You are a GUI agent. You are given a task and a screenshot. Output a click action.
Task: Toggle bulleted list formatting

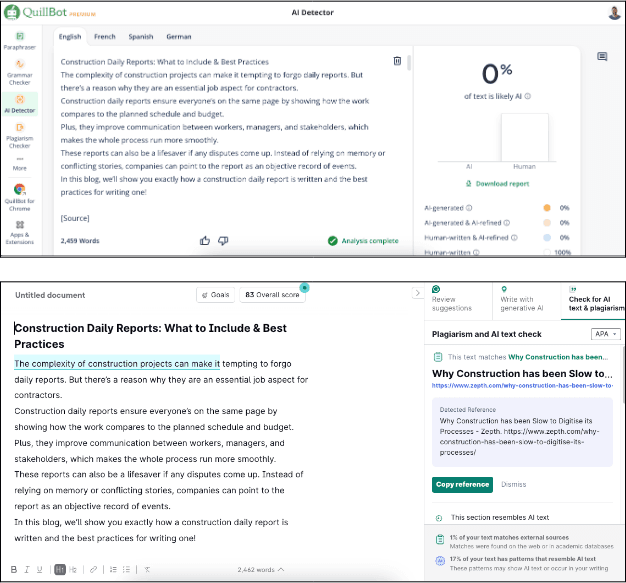coord(127,569)
